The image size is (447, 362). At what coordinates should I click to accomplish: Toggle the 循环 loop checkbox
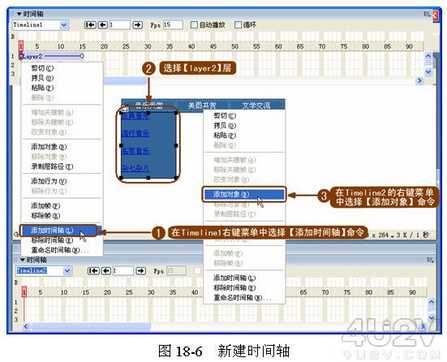238,25
